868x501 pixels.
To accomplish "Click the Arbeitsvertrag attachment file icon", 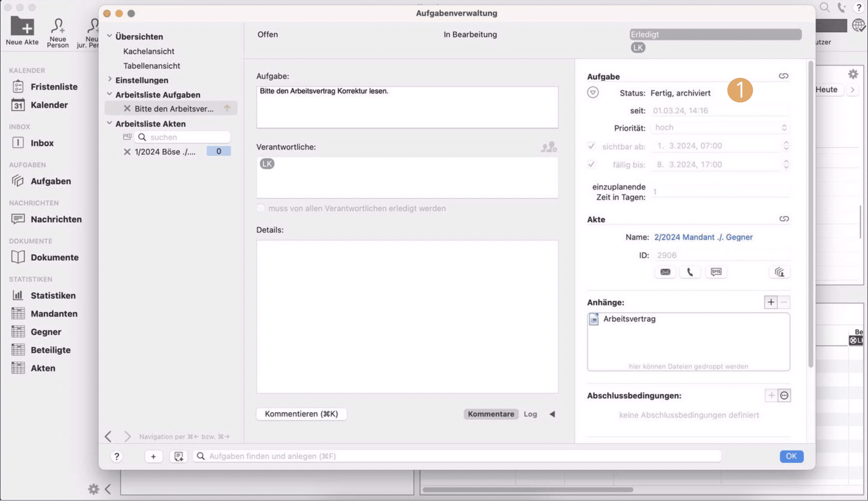I will click(594, 319).
